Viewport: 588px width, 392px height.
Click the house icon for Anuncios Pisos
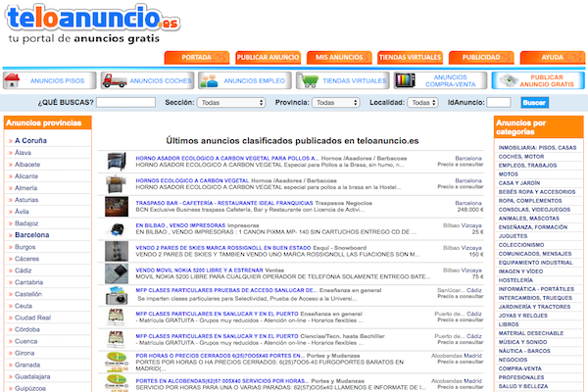[13, 80]
